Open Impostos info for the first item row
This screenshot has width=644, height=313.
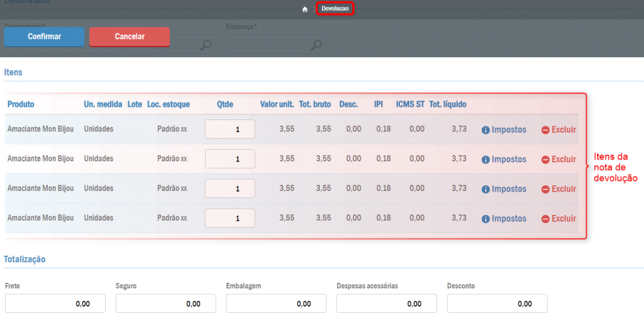(x=504, y=130)
